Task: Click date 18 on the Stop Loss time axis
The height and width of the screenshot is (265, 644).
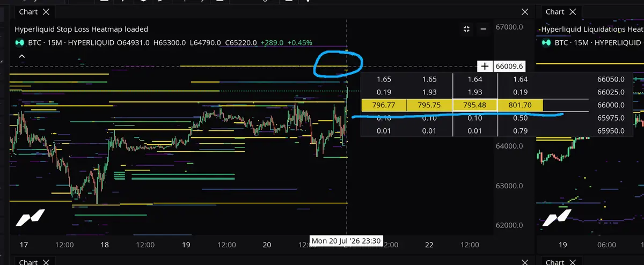Action: pos(105,245)
